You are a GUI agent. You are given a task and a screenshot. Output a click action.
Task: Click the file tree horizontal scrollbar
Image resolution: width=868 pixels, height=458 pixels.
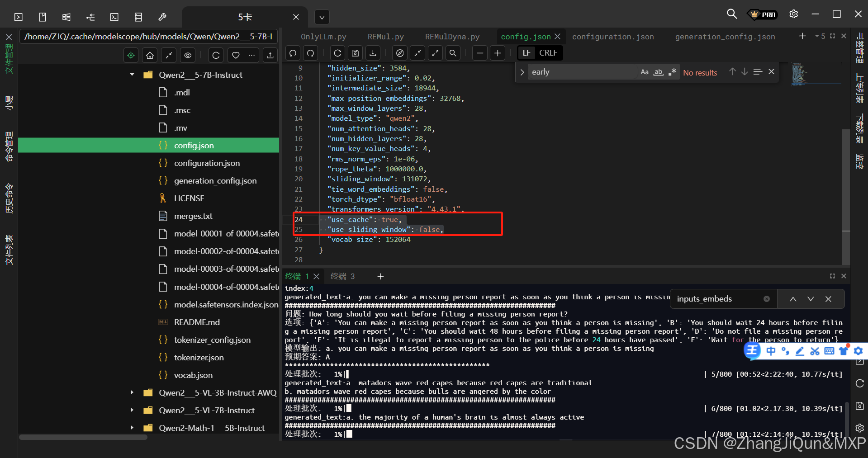tap(83, 437)
